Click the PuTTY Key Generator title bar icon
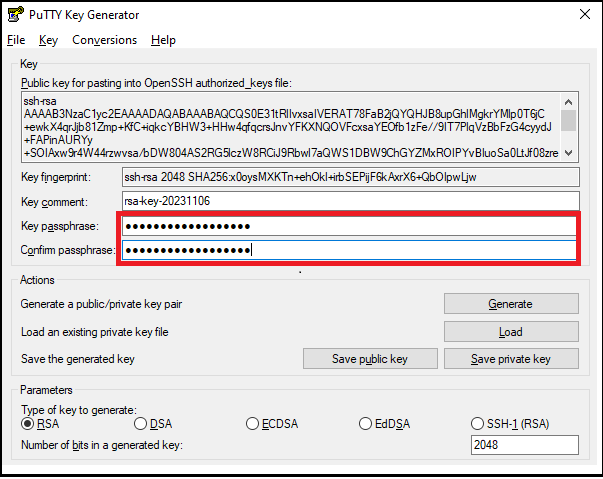The height and width of the screenshot is (479, 603). click(15, 15)
